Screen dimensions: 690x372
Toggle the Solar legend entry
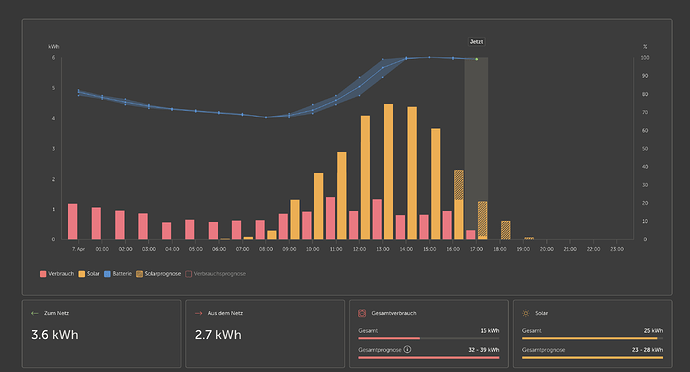89,274
